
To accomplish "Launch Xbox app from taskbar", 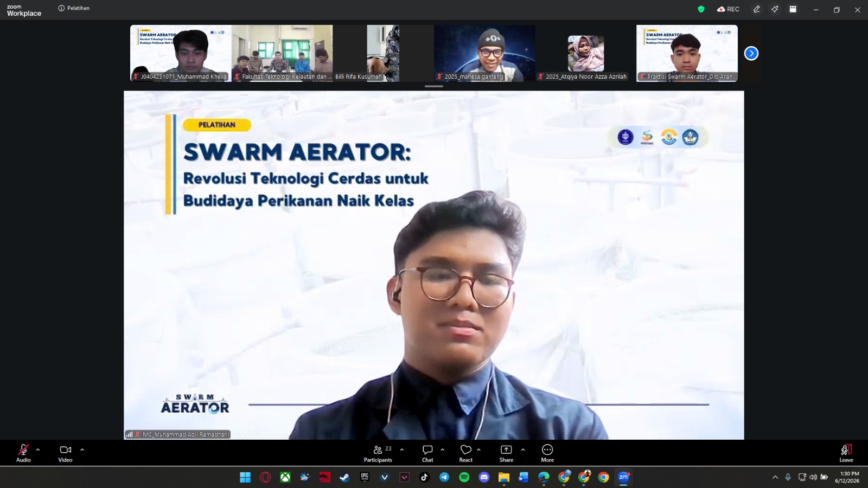I will (x=285, y=477).
